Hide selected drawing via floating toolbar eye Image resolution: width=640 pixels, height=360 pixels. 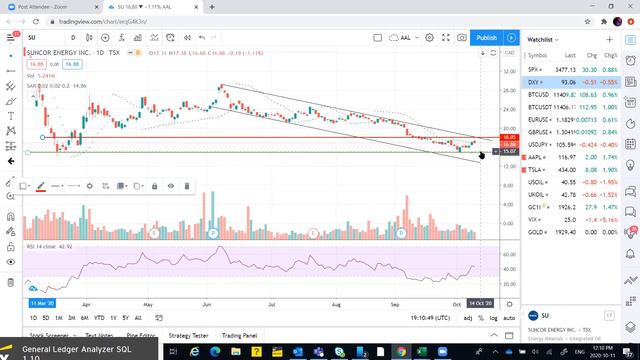pos(171,186)
